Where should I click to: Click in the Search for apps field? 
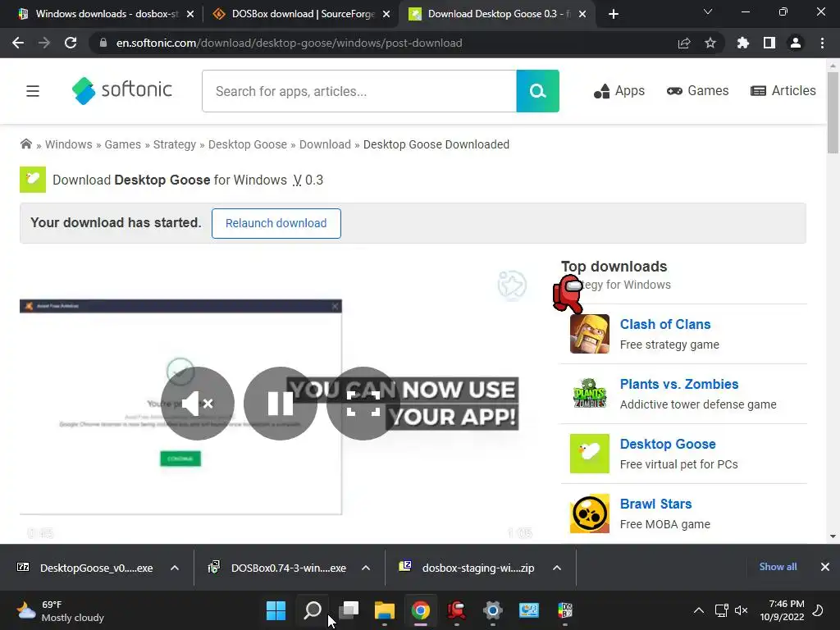[359, 91]
